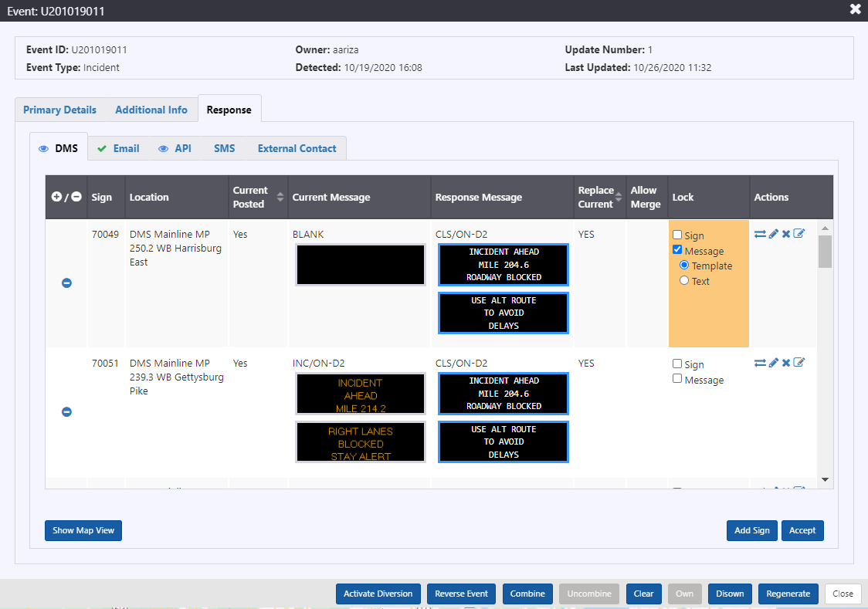Switch to the API sub-tab

point(175,148)
